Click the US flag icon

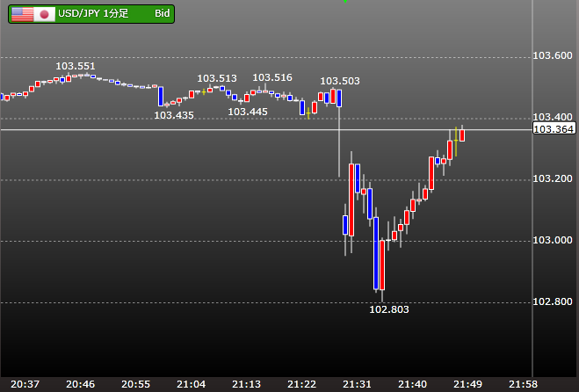click(23, 14)
